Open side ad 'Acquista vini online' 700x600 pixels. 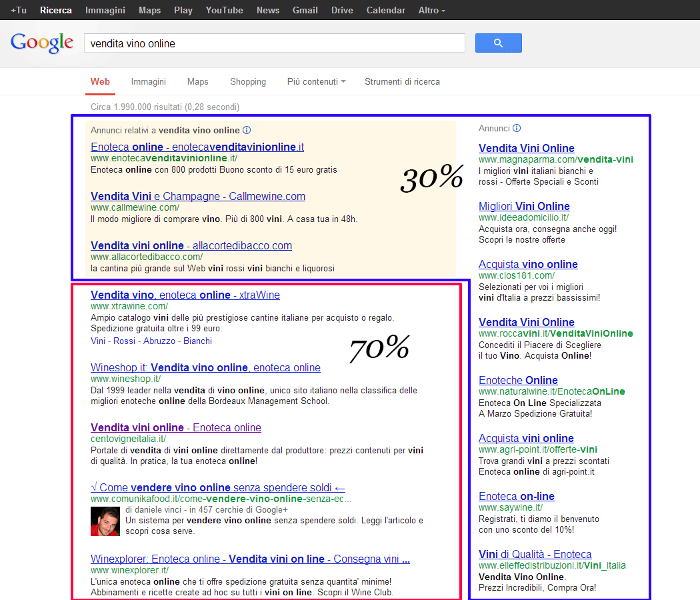(527, 439)
